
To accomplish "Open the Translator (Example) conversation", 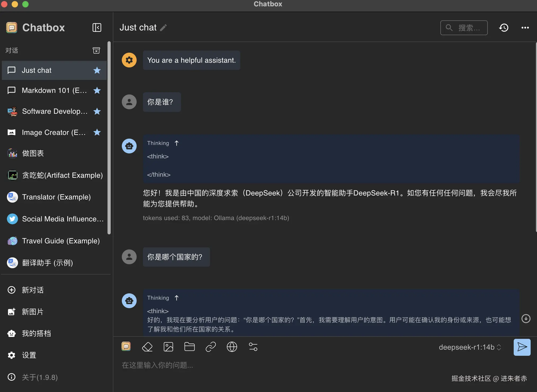I will point(56,197).
